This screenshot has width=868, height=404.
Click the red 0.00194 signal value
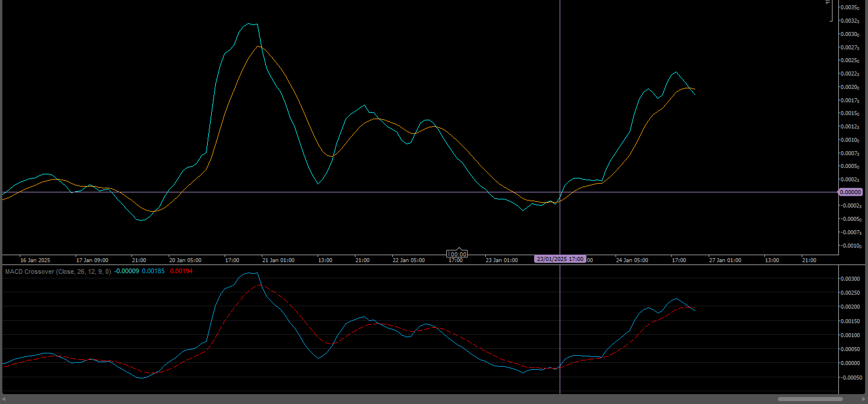181,271
